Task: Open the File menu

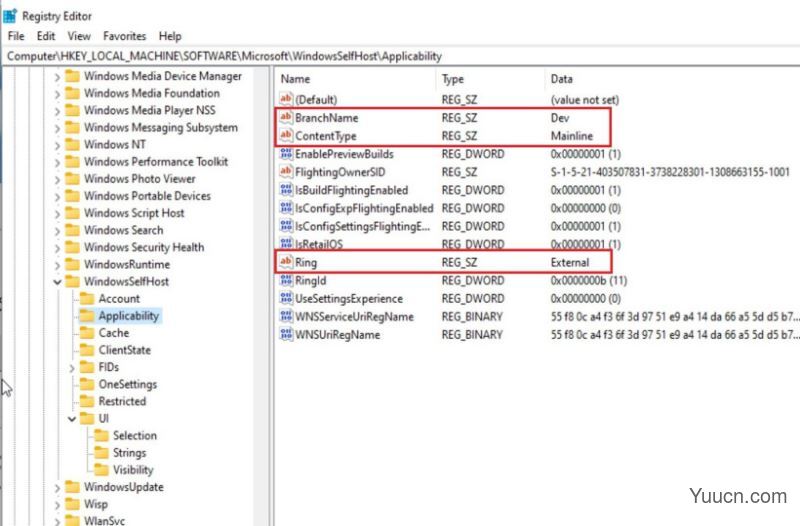Action: pyautogui.click(x=16, y=36)
